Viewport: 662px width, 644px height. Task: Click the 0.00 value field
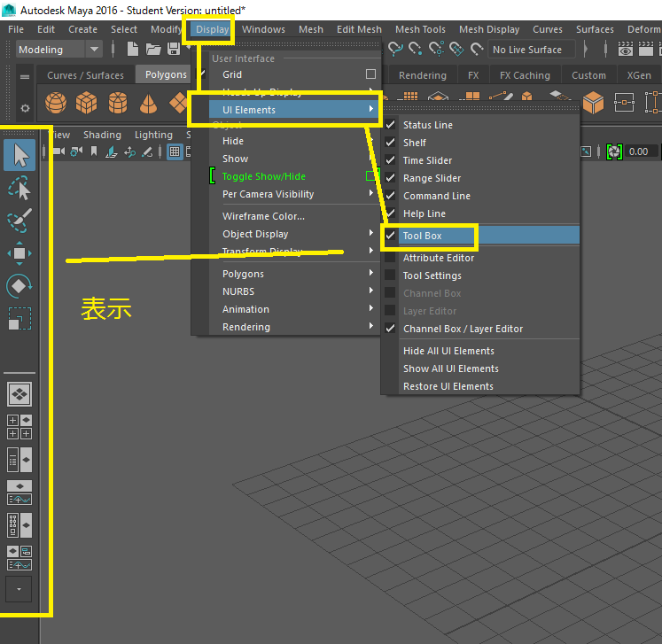pos(638,151)
